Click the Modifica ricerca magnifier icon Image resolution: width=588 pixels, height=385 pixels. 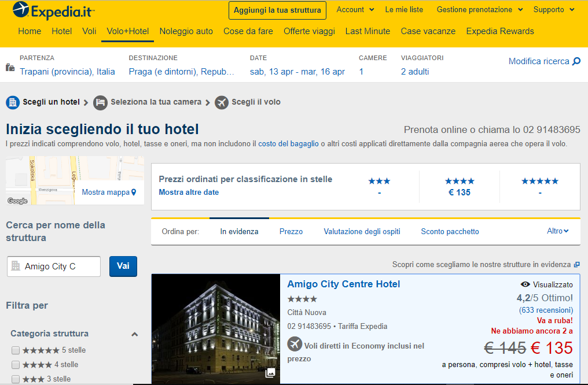(x=576, y=61)
